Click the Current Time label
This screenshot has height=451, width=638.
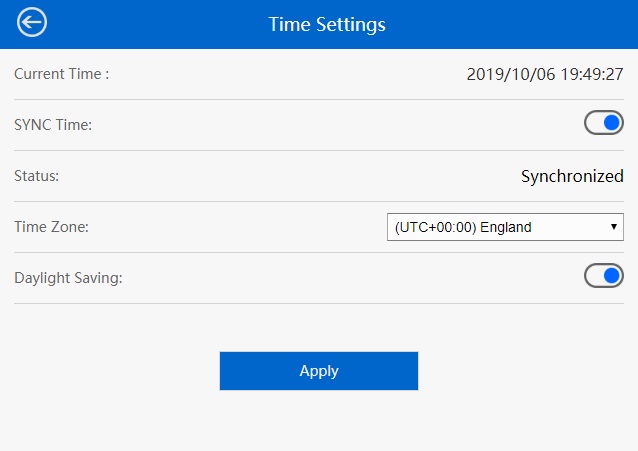pyautogui.click(x=61, y=74)
